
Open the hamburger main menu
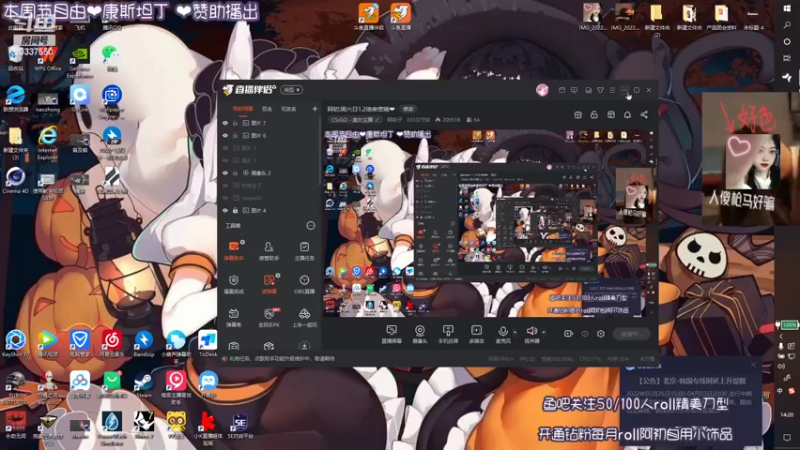pos(612,90)
